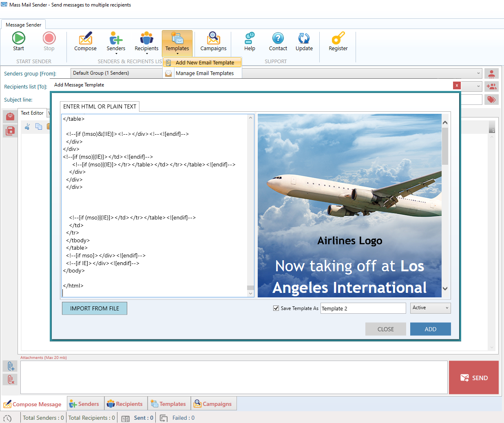Viewport: 504px width, 423px height.
Task: Click preview pane scroll down arrow
Action: coord(445,288)
